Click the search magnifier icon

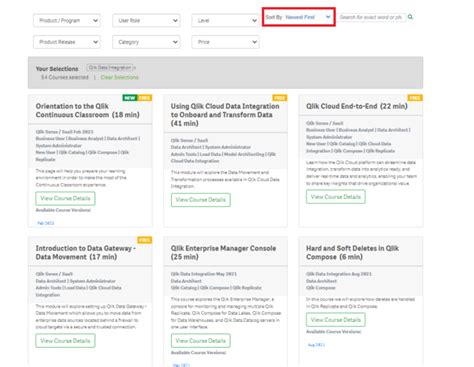click(410, 17)
